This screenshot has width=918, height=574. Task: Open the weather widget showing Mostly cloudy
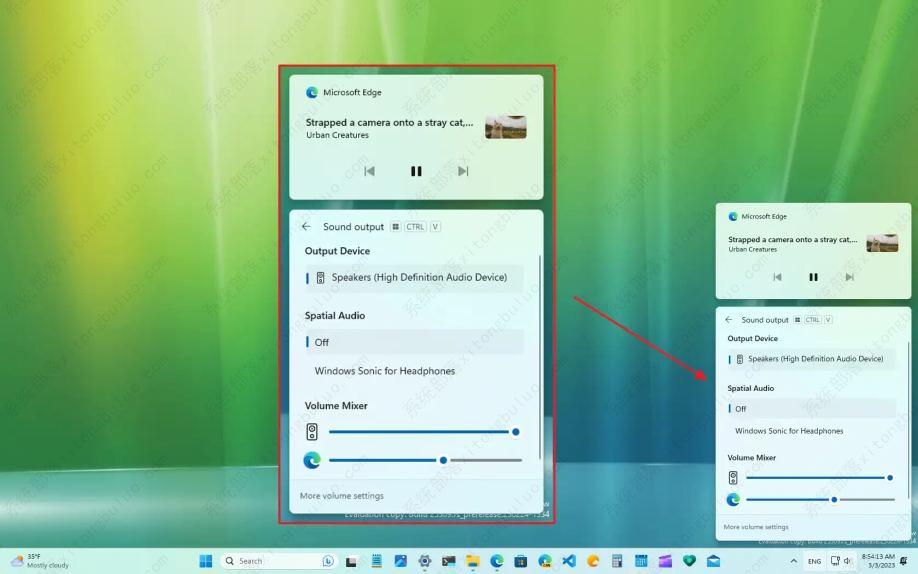tap(40, 561)
